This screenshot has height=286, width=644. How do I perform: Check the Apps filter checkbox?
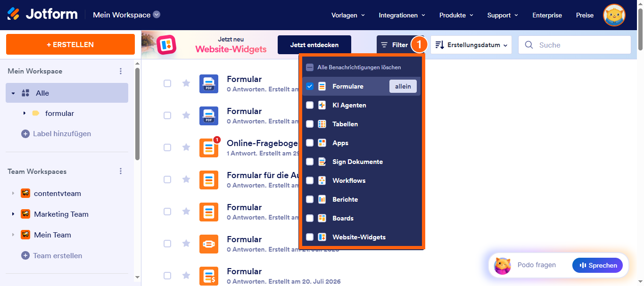[x=310, y=143]
